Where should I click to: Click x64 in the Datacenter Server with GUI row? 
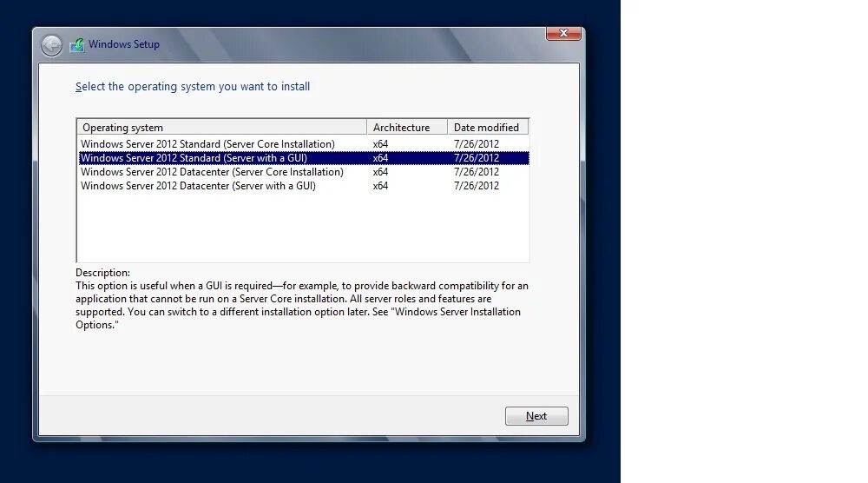(380, 186)
